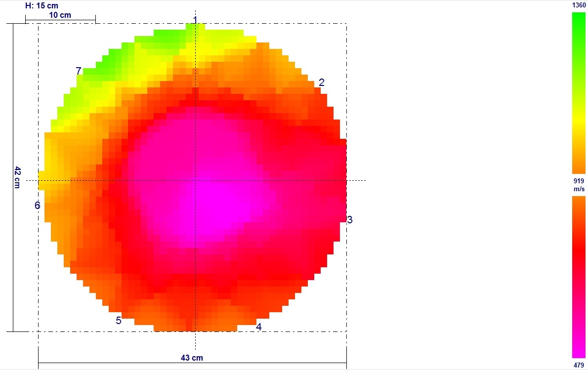
Task: Select the 919 m/s mid-scale label
Action: pos(579,185)
